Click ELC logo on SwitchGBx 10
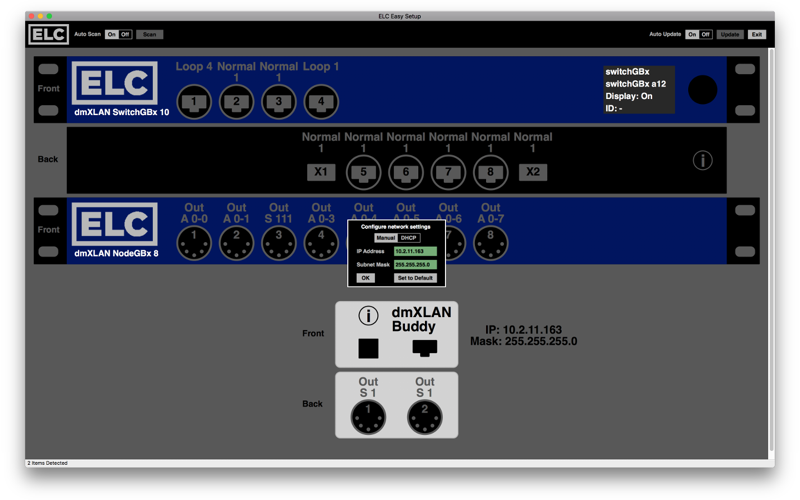This screenshot has width=800, height=500. coord(115,83)
